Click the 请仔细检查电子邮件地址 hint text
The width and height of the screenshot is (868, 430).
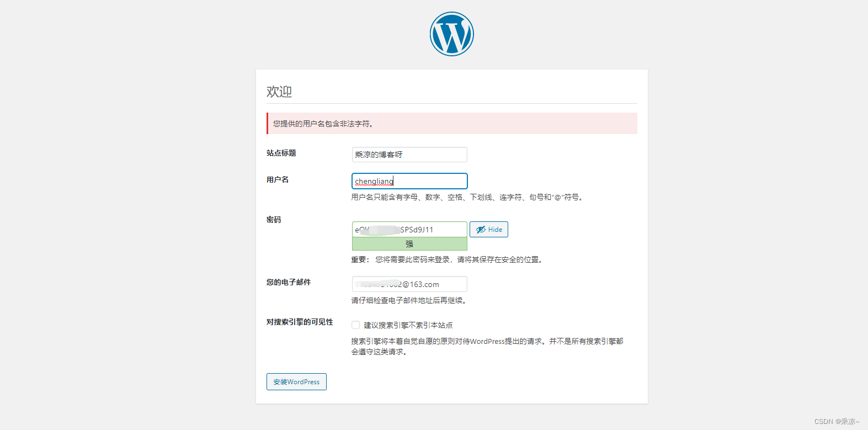click(x=409, y=300)
